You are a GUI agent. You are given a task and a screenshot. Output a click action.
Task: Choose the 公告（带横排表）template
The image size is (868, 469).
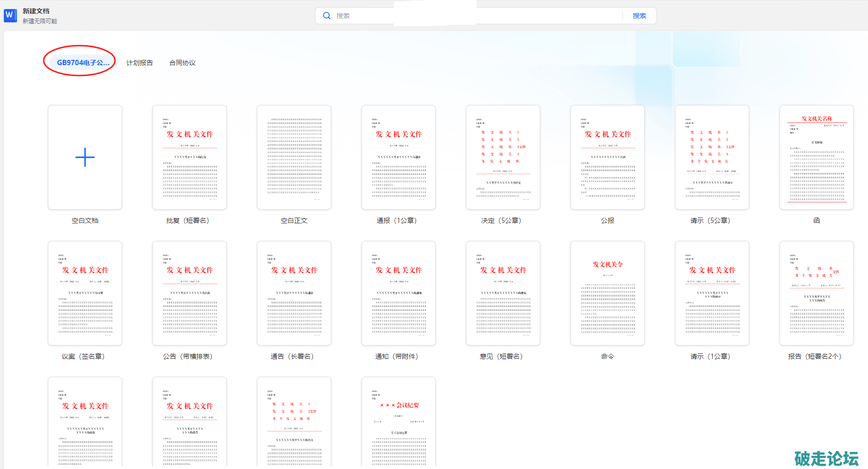190,293
